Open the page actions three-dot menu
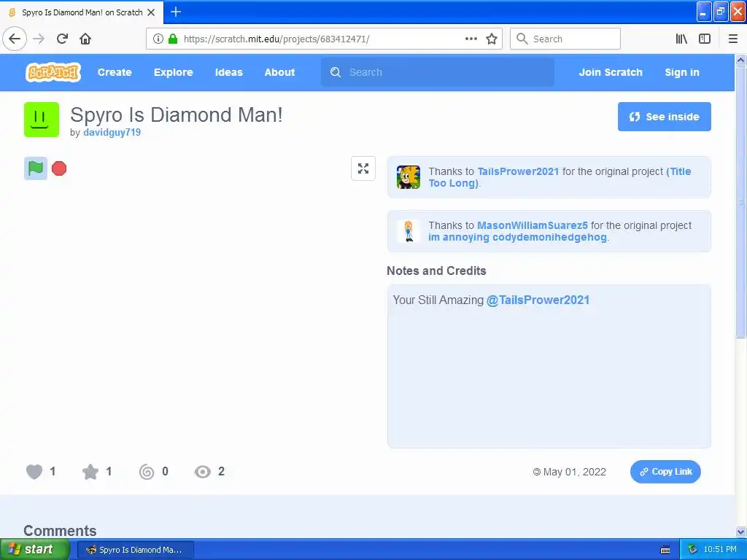This screenshot has height=560, width=747. (x=471, y=39)
